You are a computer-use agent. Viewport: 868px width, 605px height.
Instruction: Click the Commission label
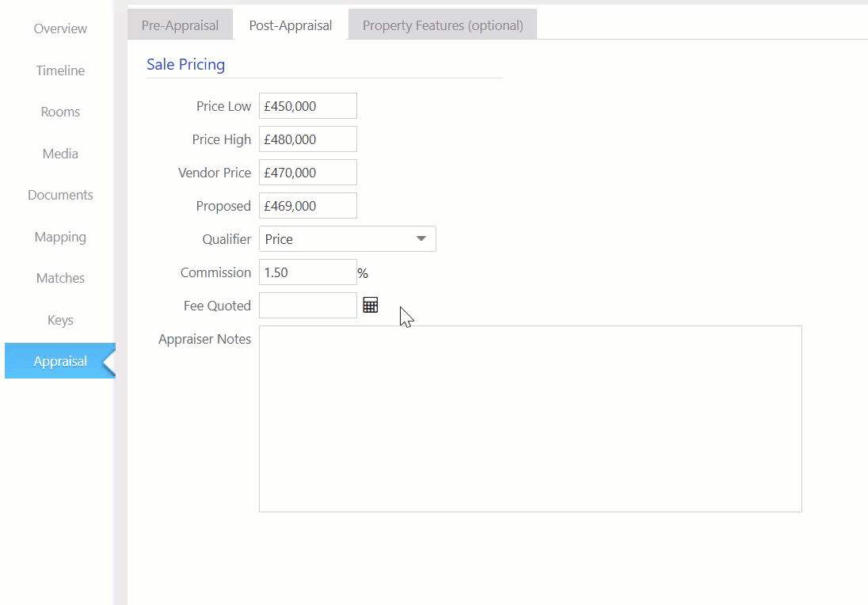click(x=216, y=272)
